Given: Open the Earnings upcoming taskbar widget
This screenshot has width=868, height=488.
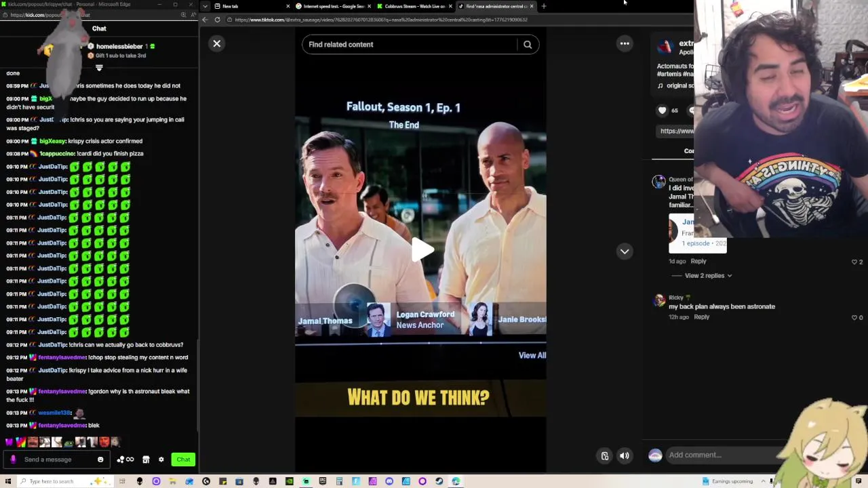Looking at the screenshot, I should pyautogui.click(x=728, y=481).
